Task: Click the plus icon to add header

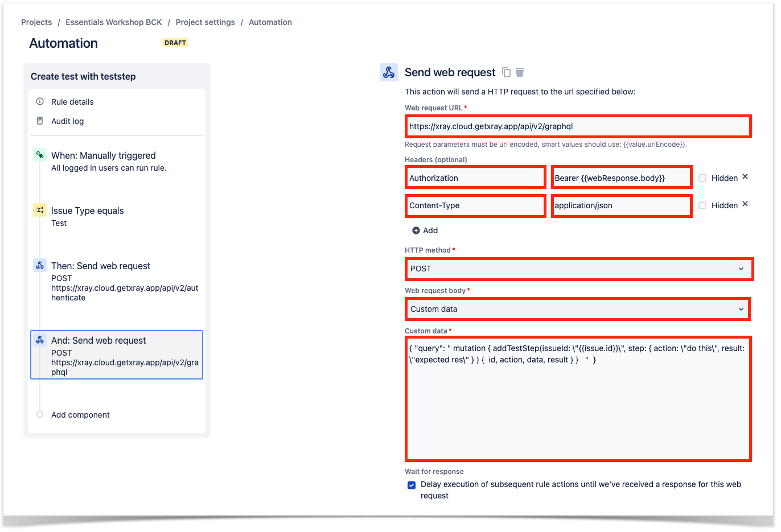Action: [416, 230]
